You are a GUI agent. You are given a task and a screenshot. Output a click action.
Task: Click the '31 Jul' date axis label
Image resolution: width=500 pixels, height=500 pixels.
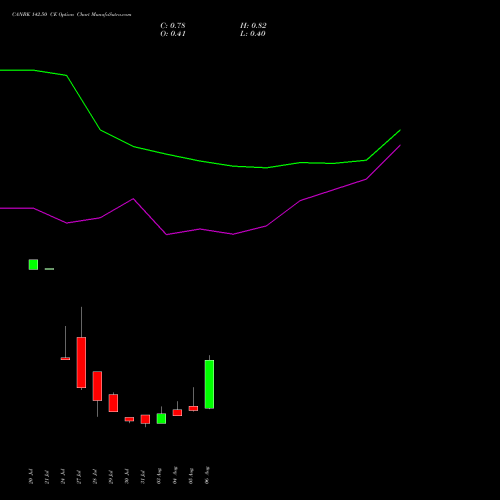pyautogui.click(x=143, y=477)
